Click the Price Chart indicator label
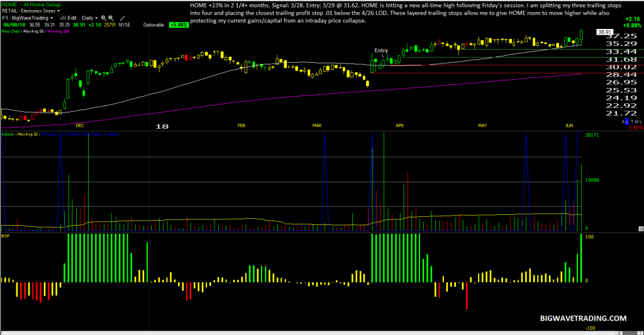Image resolution: width=644 pixels, height=335 pixels. pos(11,31)
